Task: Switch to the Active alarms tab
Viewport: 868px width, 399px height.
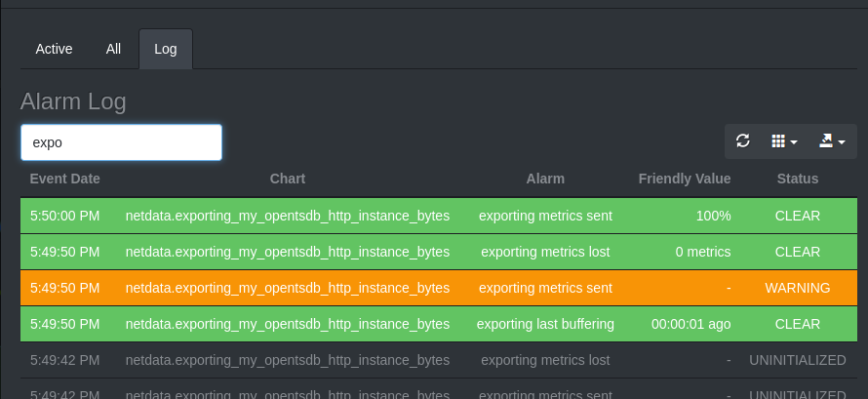Action: coord(54,49)
